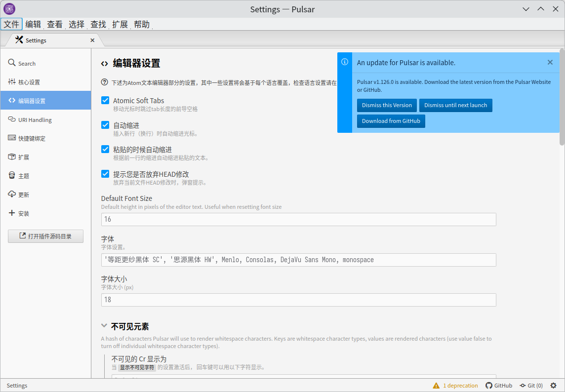This screenshot has height=392, width=565.
Task: Click Download from GitHub button
Action: tap(391, 121)
